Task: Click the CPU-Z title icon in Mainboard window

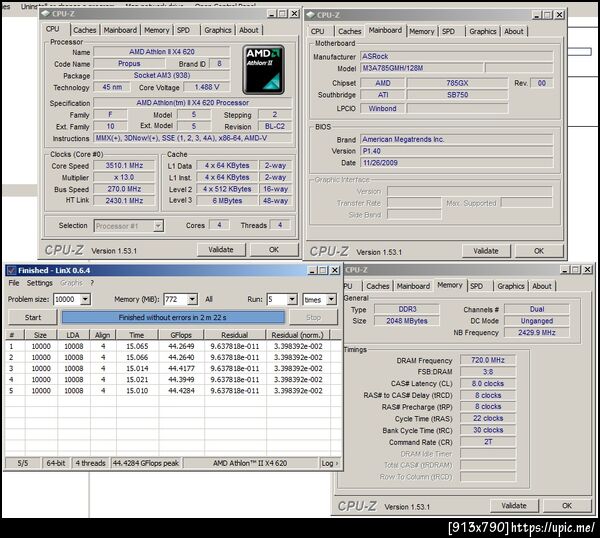Action: pos(311,15)
